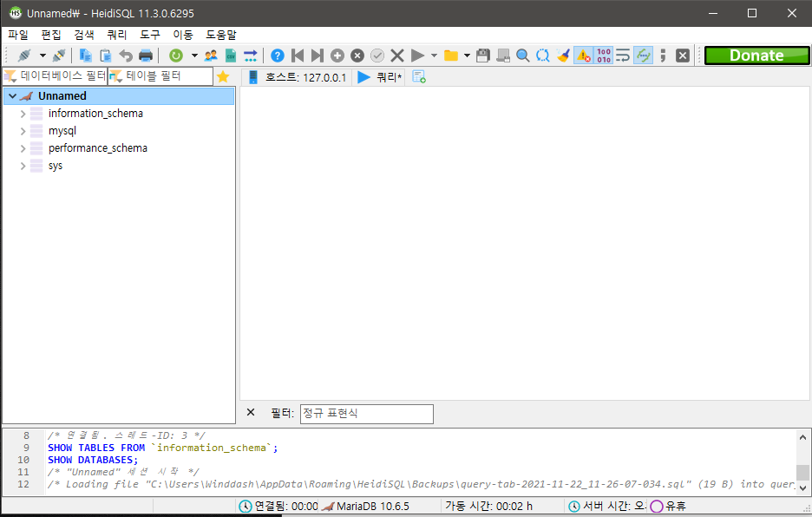Click the cancel editing X icon
812x517 pixels.
(397, 56)
